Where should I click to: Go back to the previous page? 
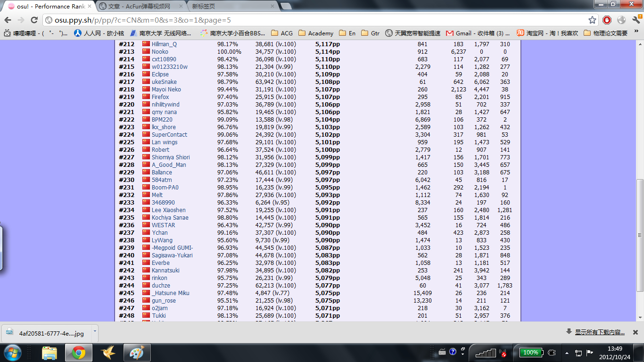8,20
